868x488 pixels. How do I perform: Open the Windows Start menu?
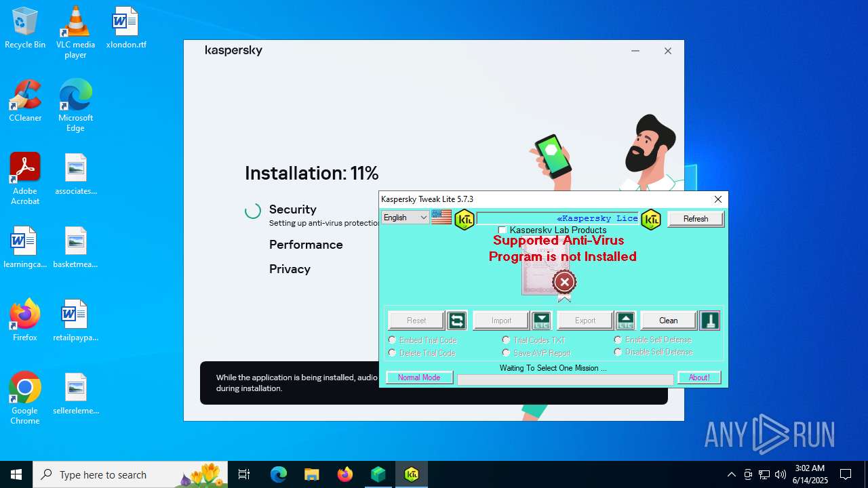[16, 474]
